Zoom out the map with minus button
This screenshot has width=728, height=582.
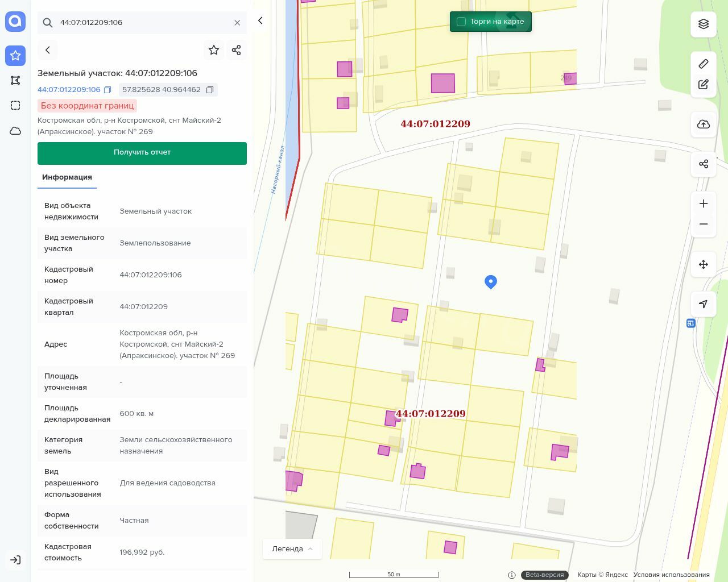(704, 224)
